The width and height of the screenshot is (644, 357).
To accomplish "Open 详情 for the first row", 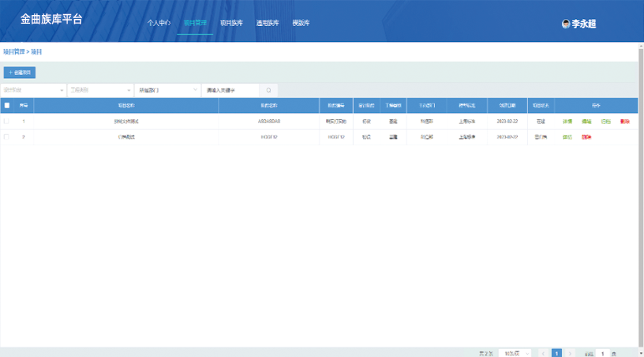I will click(x=567, y=122).
